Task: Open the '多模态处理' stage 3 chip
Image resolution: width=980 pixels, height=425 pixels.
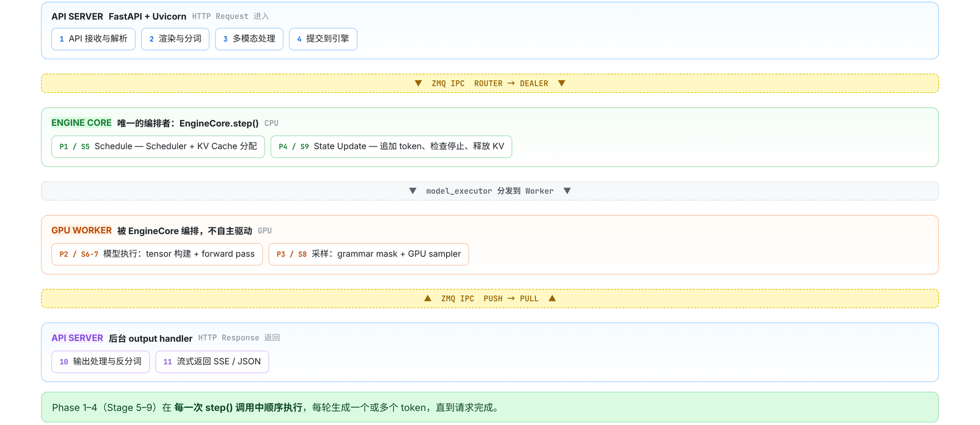Action: pyautogui.click(x=249, y=39)
